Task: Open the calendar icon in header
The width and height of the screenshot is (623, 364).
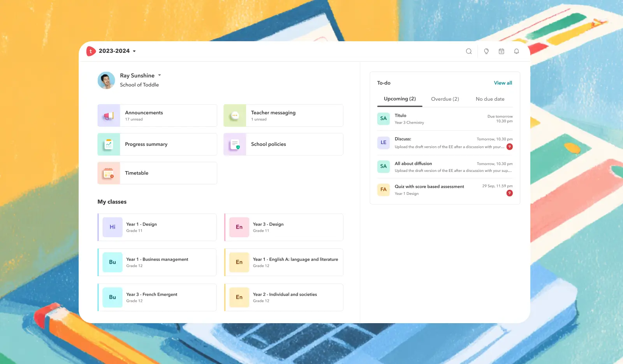Action: tap(502, 51)
